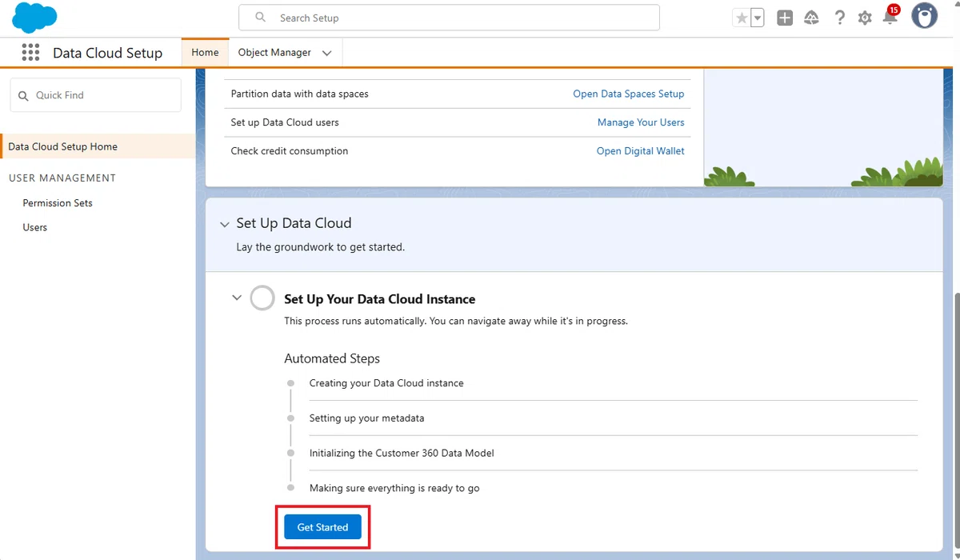Click the Open Data Spaces Setup link
The image size is (960, 560).
[629, 94]
